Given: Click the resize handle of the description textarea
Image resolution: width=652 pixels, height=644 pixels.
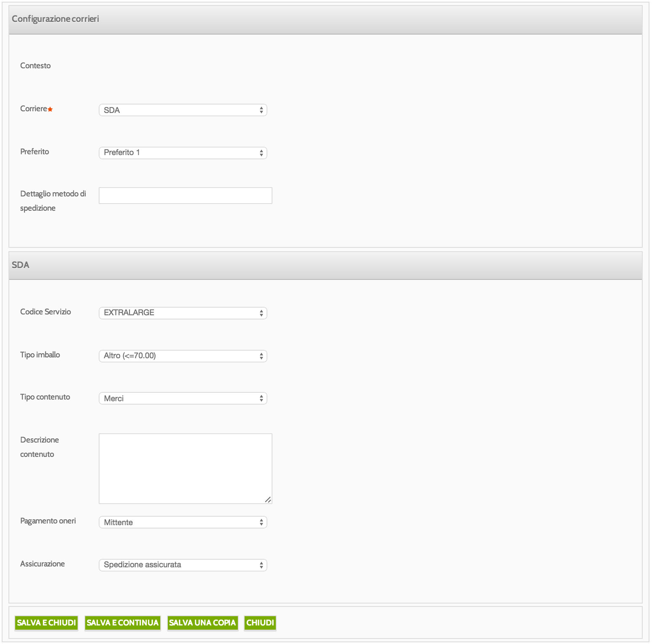Looking at the screenshot, I should click(268, 500).
